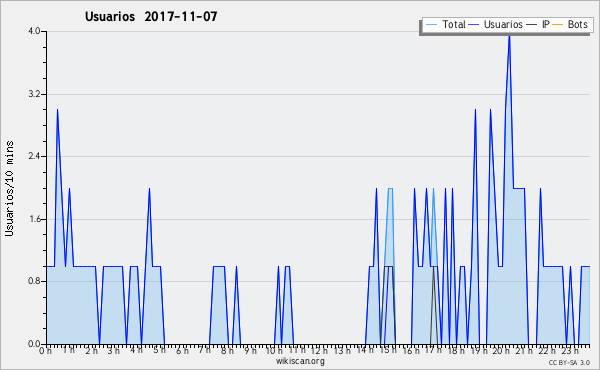Click the '23 h' x-axis label
The height and width of the screenshot is (370, 600).
tap(569, 350)
